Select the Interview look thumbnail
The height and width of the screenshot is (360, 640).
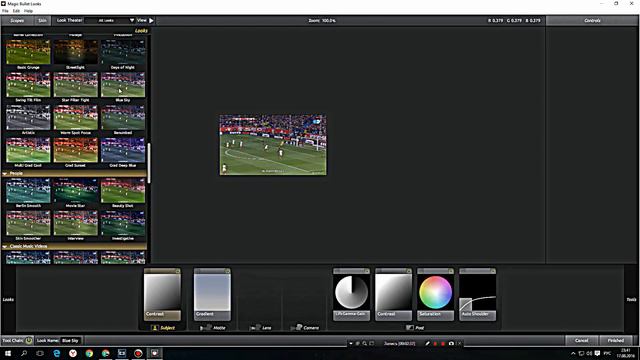click(x=76, y=223)
